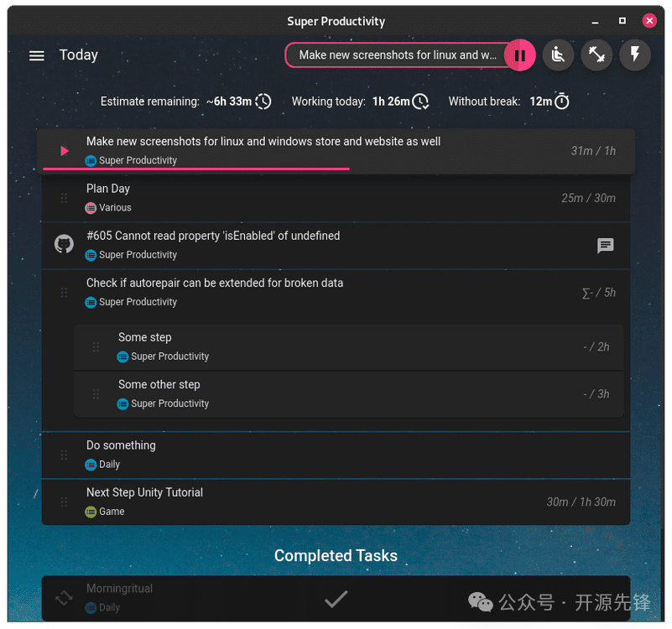Click the 25m / 30m time estimate
Screen dimensions: 672x629
click(x=588, y=198)
